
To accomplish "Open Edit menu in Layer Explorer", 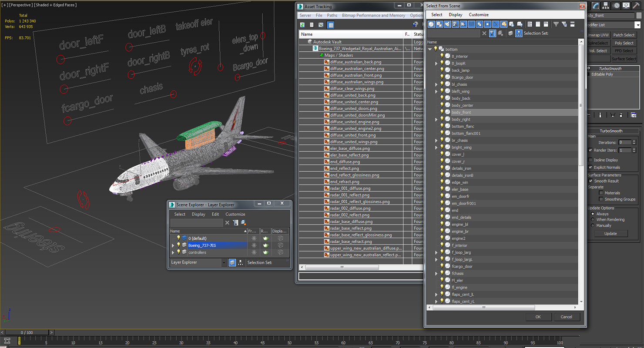I will pyautogui.click(x=215, y=214).
